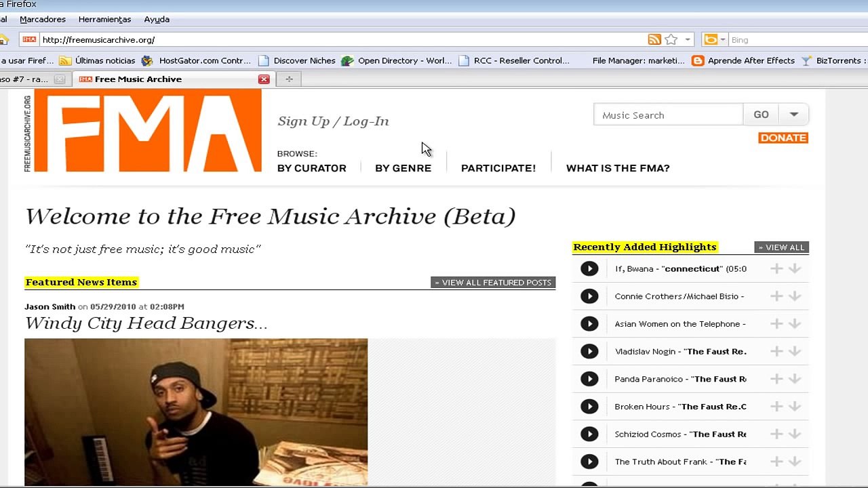Download Vladislav Nogin track arrow icon
868x488 pixels.
coord(795,351)
